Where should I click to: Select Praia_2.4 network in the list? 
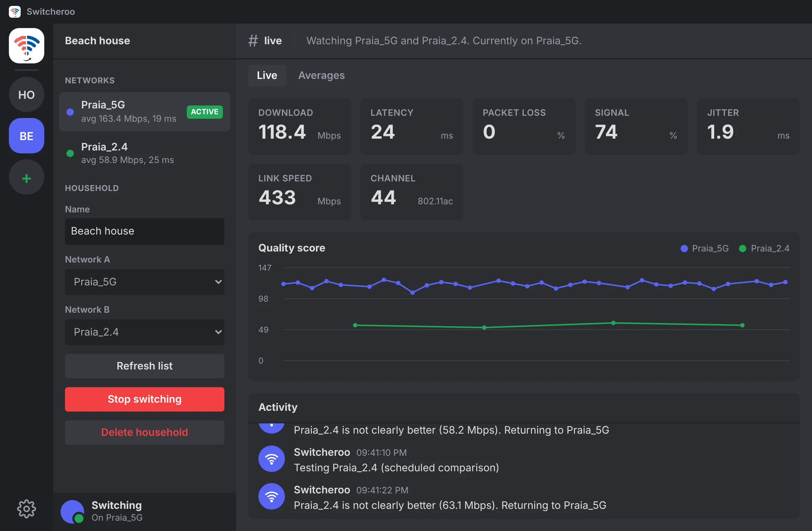tap(145, 153)
